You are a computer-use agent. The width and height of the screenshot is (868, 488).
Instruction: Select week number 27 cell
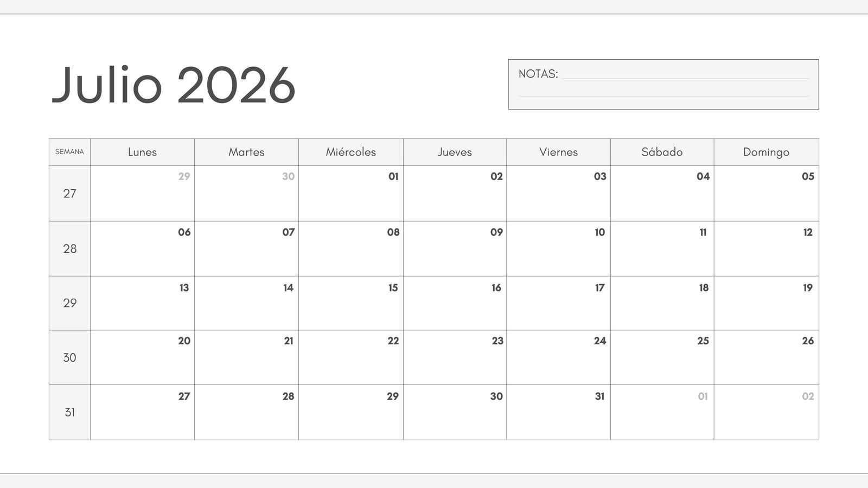tap(69, 194)
